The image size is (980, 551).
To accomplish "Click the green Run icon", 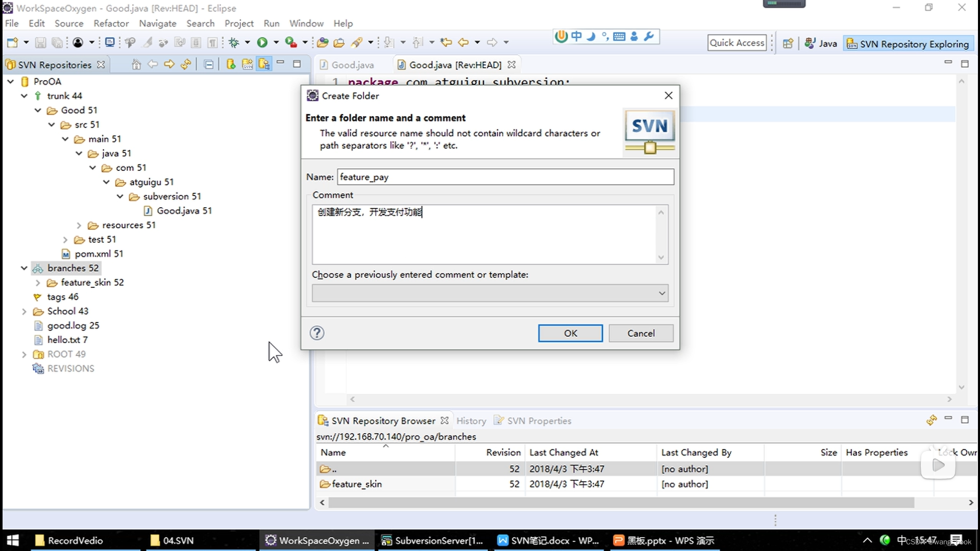I will coord(262,42).
